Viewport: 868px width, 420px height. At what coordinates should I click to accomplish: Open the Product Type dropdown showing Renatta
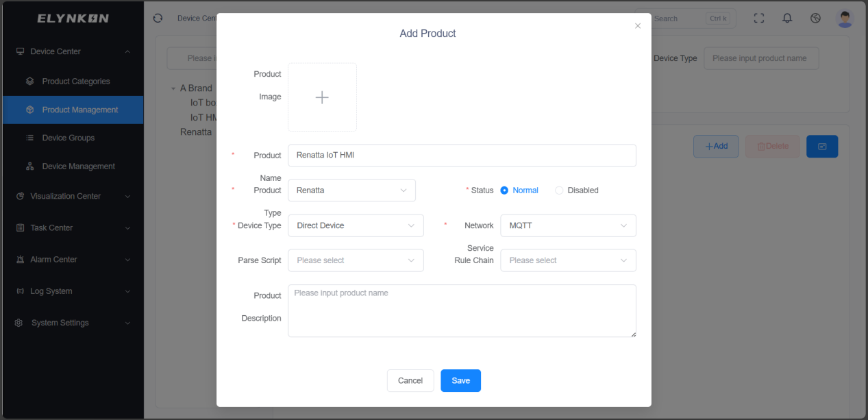351,190
